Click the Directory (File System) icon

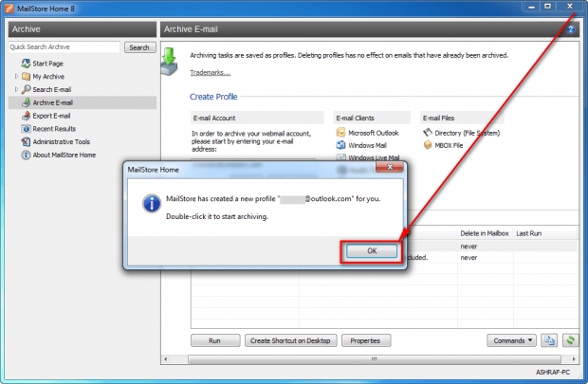[428, 133]
